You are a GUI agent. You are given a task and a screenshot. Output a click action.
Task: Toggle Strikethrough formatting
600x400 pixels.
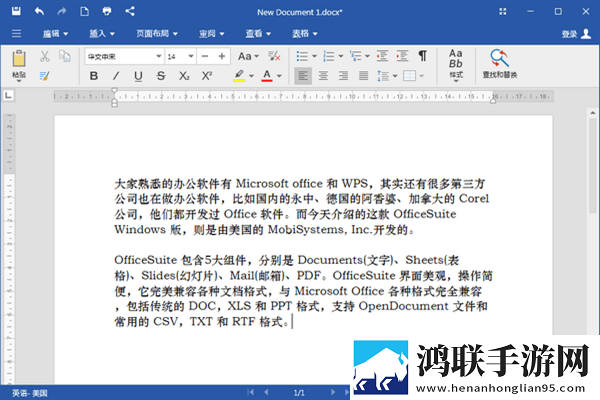[161, 76]
